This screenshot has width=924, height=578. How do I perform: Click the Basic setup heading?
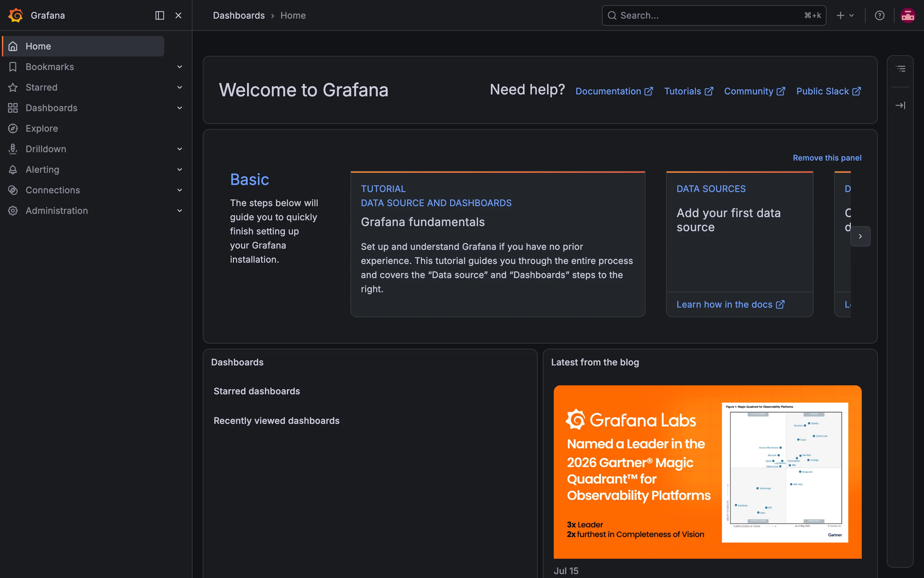pyautogui.click(x=249, y=179)
